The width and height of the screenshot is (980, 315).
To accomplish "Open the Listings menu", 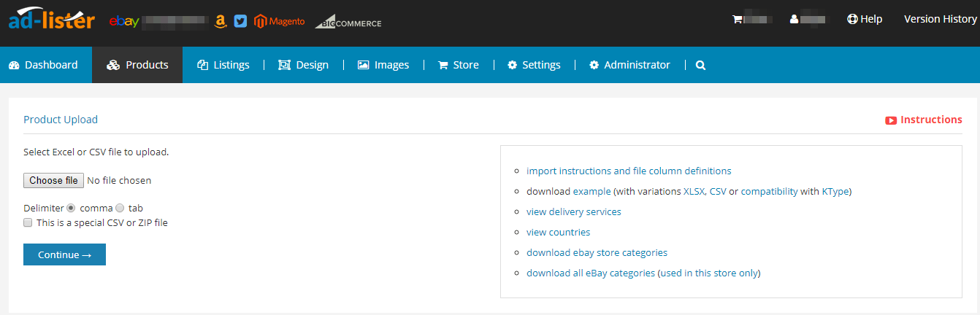I will point(223,65).
